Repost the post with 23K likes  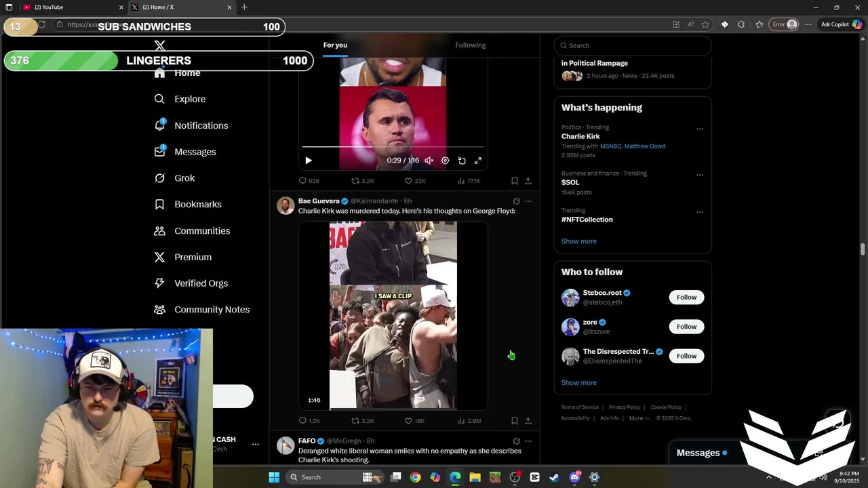pyautogui.click(x=362, y=181)
